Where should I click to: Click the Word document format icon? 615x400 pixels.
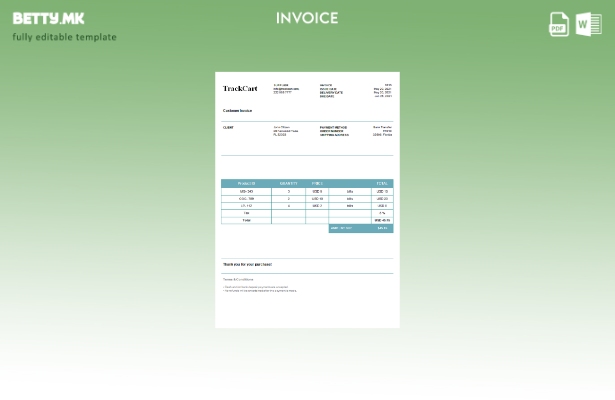click(x=588, y=24)
